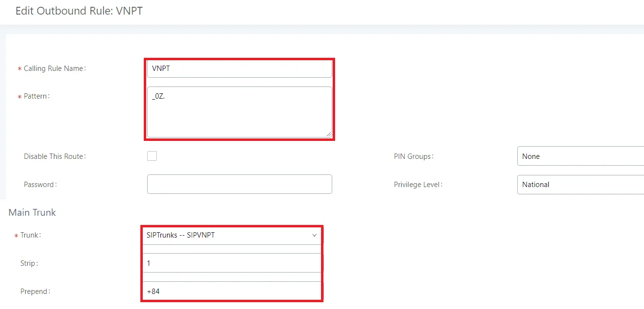Click the Prepend field containing +84

click(x=231, y=292)
